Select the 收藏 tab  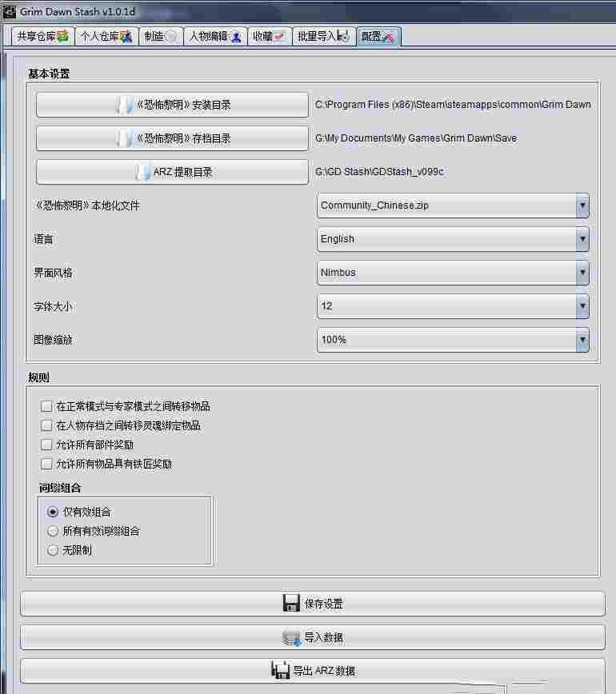coord(270,36)
